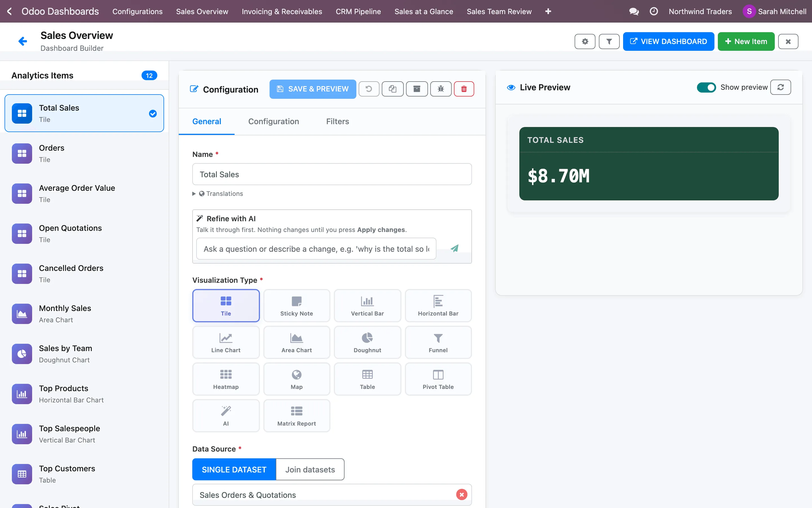The image size is (812, 508).
Task: Pick the Heatmap visualization type
Action: (x=226, y=379)
